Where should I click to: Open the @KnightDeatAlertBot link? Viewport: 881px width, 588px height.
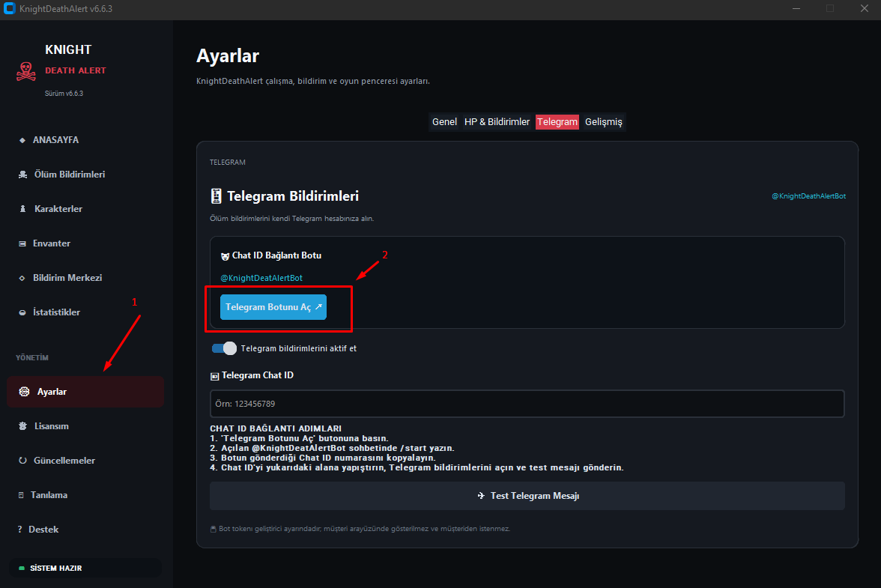[261, 278]
